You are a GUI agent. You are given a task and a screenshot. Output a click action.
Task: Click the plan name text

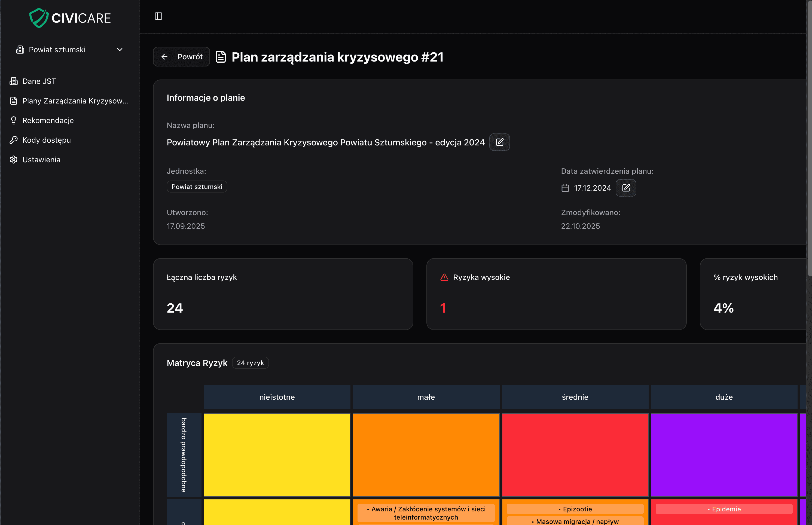(326, 142)
